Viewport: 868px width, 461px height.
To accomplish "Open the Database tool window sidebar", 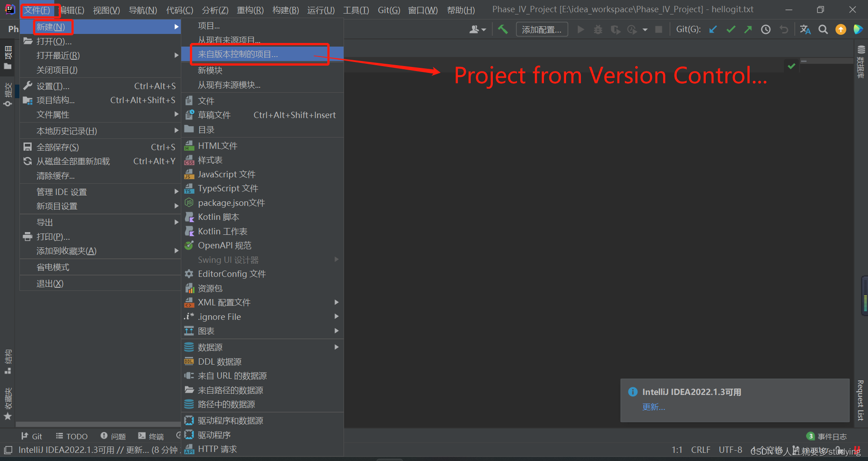I will coord(861,62).
